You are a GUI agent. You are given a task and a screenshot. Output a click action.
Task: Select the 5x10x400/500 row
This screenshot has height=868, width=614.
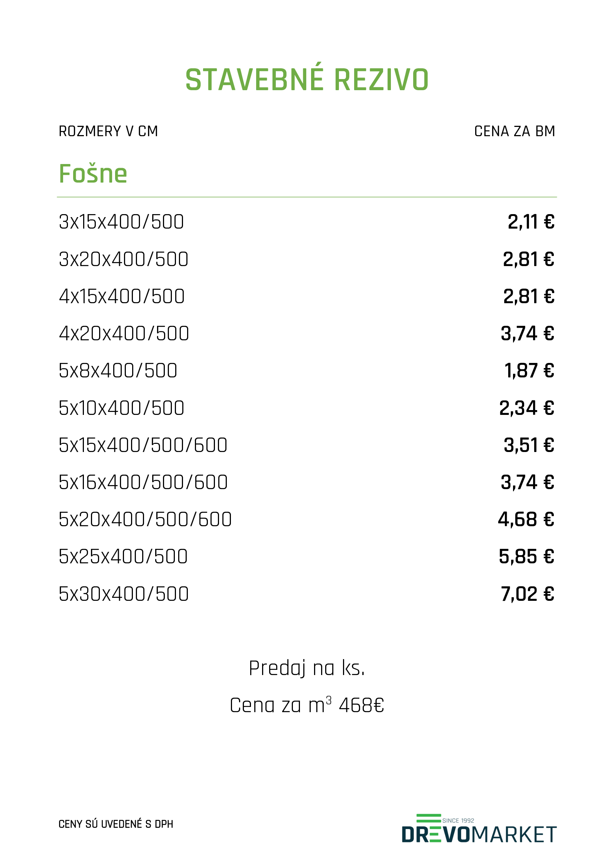pyautogui.click(x=307, y=408)
